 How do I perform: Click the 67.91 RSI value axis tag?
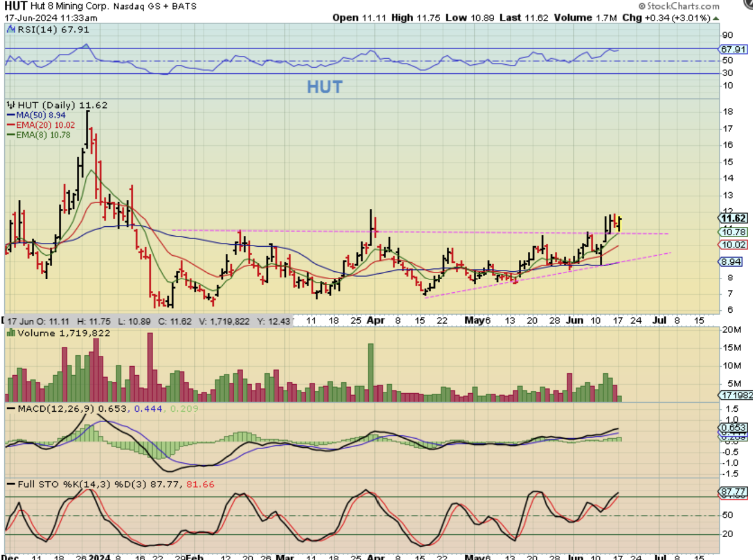tap(732, 49)
